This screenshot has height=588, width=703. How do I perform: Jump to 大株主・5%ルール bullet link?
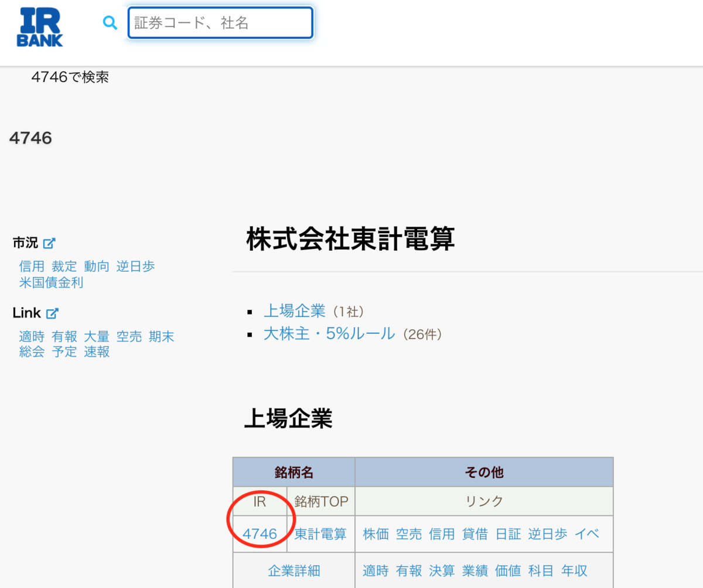tap(329, 334)
